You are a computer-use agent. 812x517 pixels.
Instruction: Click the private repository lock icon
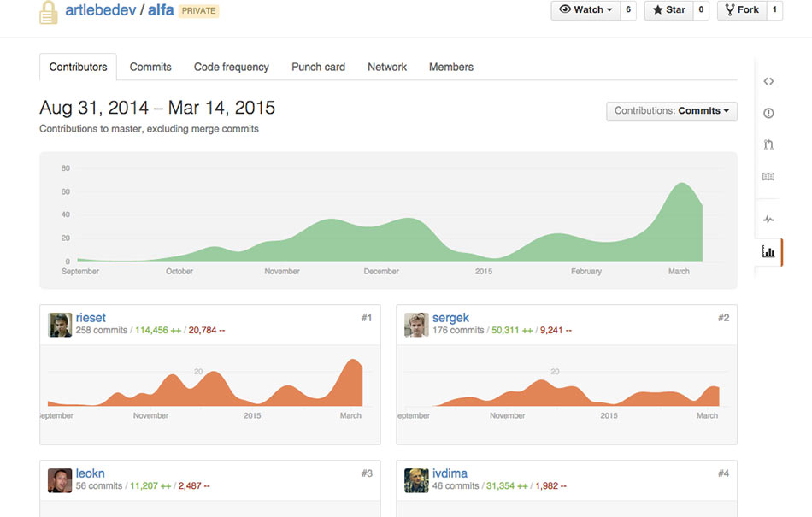click(49, 12)
